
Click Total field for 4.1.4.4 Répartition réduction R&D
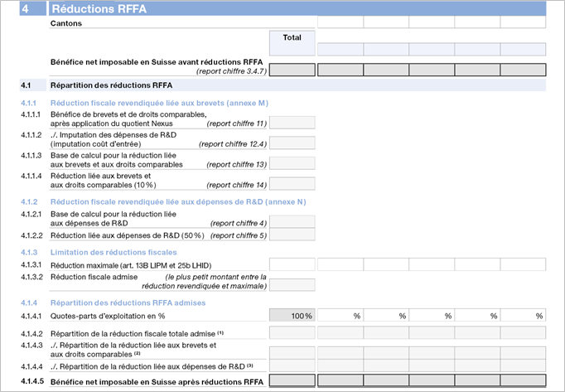292,365
